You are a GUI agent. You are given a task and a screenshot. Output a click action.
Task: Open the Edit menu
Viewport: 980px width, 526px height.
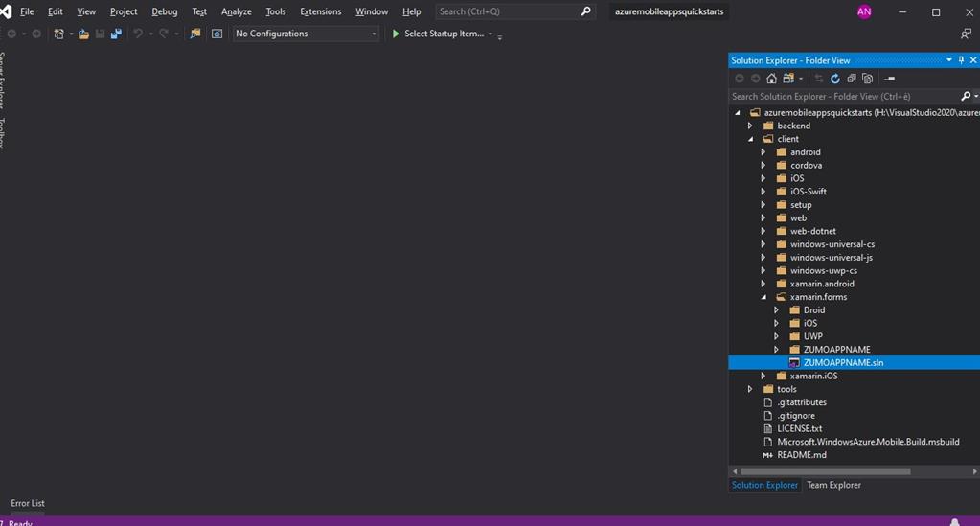click(x=55, y=11)
